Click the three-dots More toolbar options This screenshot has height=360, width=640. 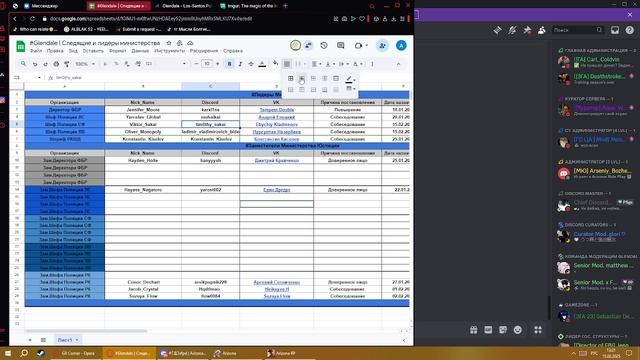pyautogui.click(x=372, y=64)
